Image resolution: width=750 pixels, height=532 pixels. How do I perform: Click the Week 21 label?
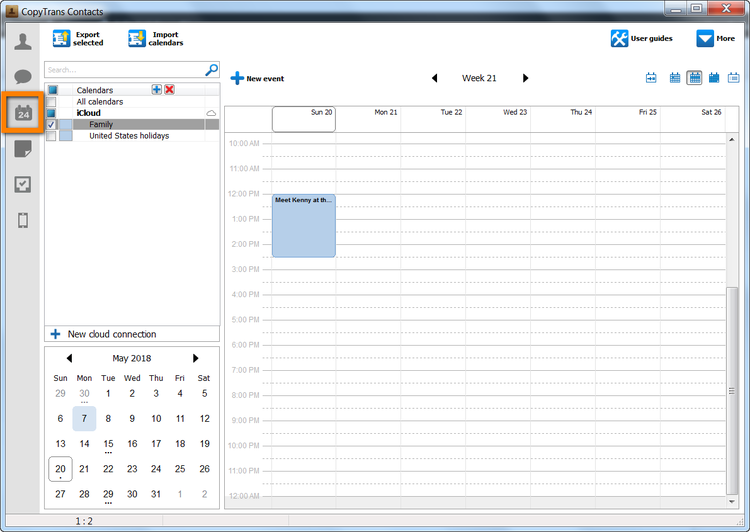(479, 78)
